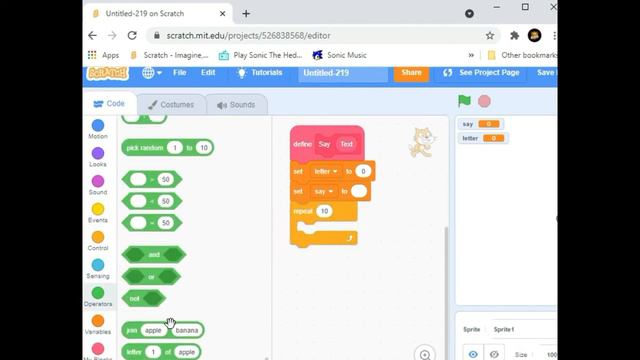640x360 pixels.
Task: Select the Variables blocks category
Action: [x=98, y=325]
